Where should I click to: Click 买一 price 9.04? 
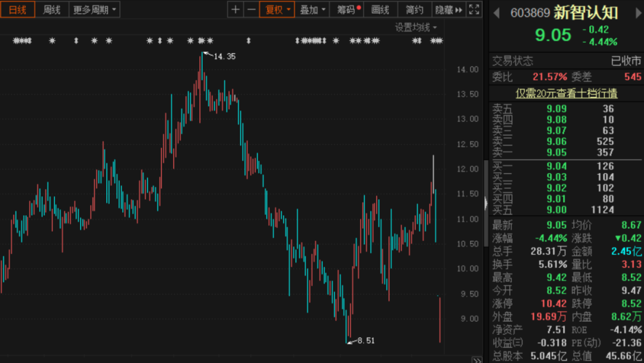(556, 166)
